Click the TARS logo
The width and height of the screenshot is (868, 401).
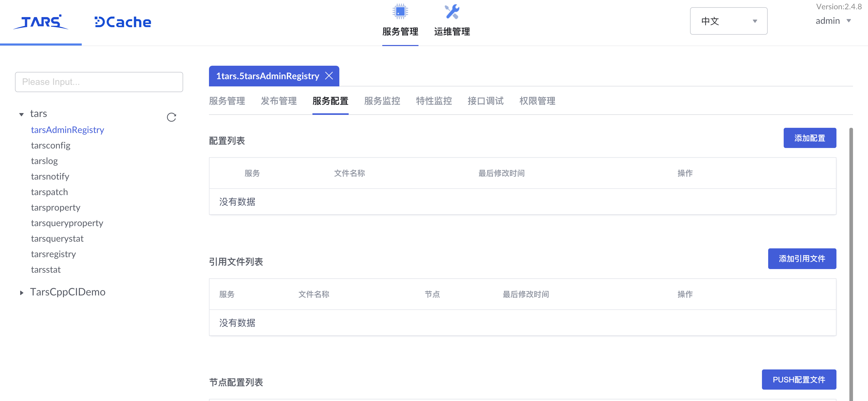(x=40, y=21)
